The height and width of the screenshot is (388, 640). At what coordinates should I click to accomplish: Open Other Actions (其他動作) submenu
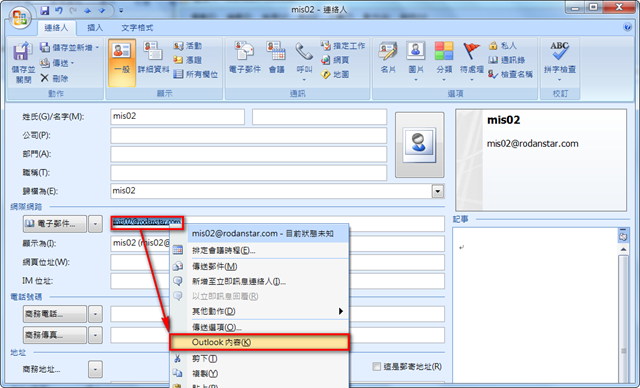(260, 311)
